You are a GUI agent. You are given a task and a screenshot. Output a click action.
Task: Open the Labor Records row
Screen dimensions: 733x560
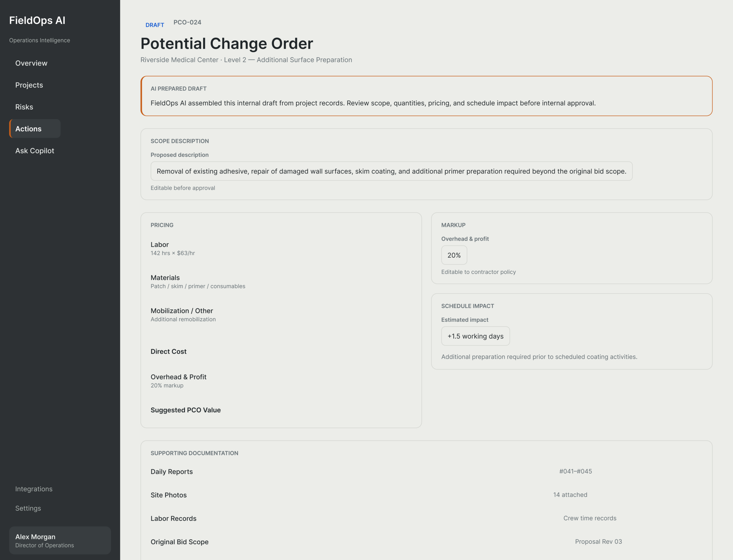click(426, 518)
